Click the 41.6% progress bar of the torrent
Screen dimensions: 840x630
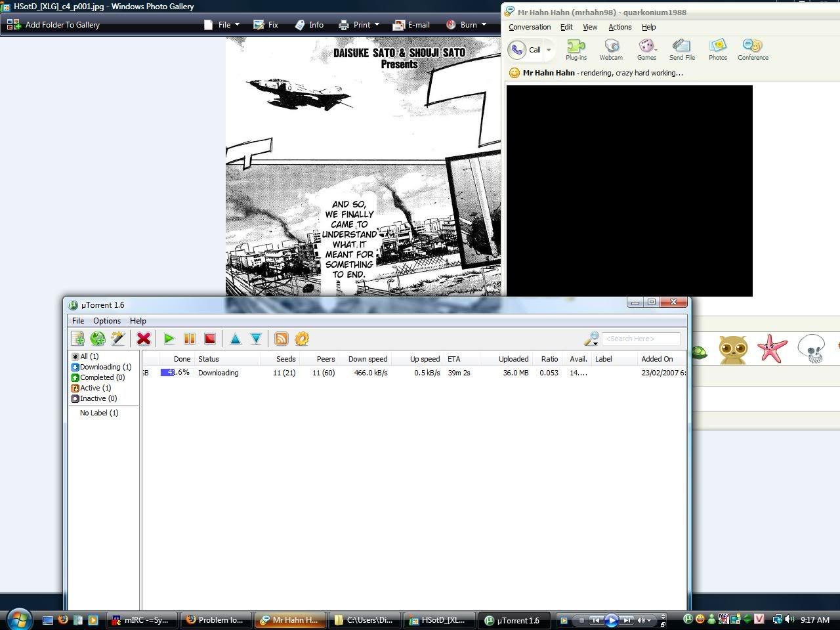tap(175, 373)
